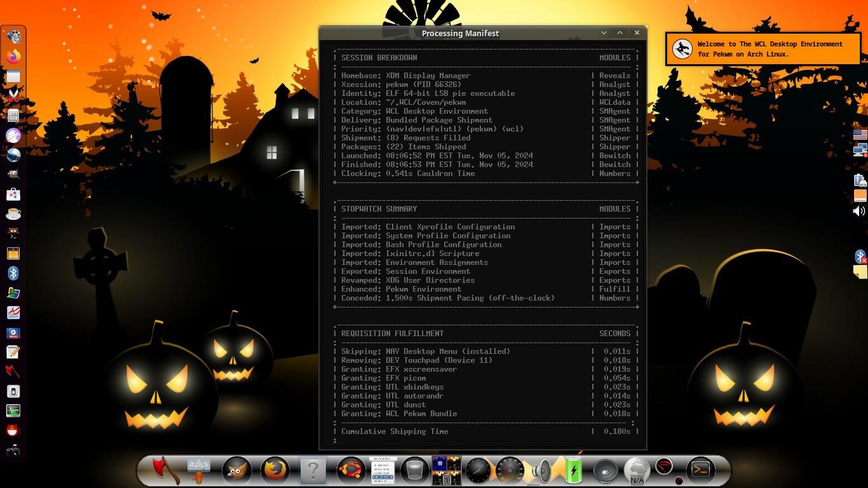Click the 'SESSION BREAKDOWN' heading text
The width and height of the screenshot is (868, 488).
379,58
